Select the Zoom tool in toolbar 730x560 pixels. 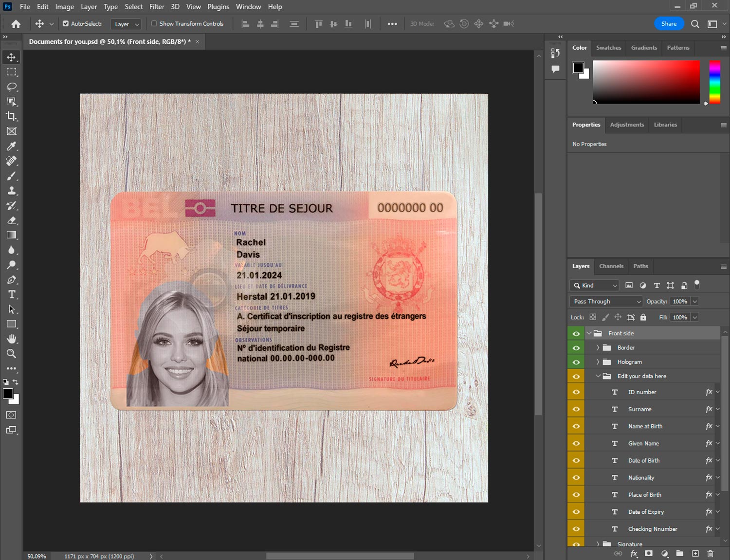(11, 354)
